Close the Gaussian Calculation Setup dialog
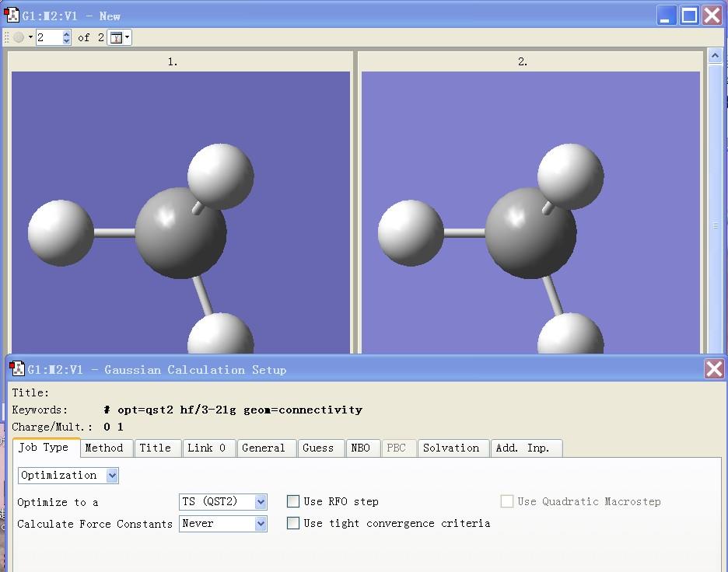The height and width of the screenshot is (572, 728). 714,368
